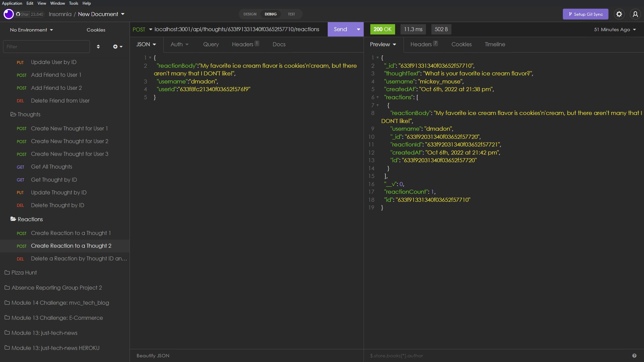Open the Docs tab
The image size is (644, 362).
[279, 44]
